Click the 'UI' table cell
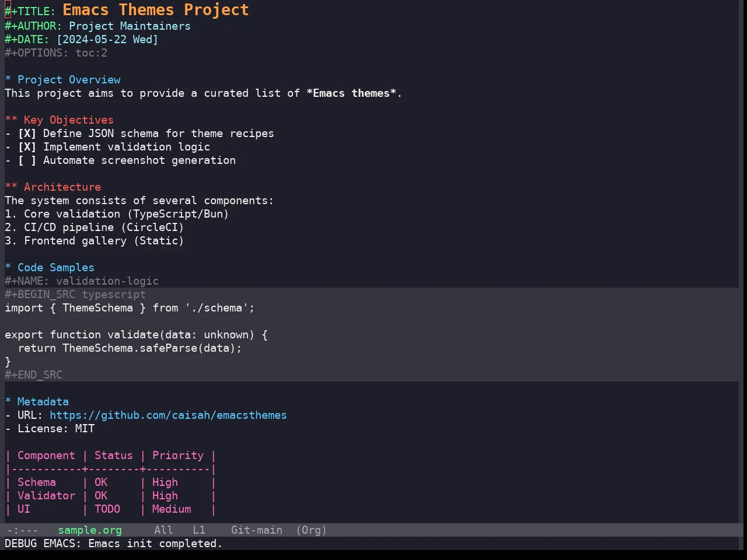 pyautogui.click(x=24, y=509)
